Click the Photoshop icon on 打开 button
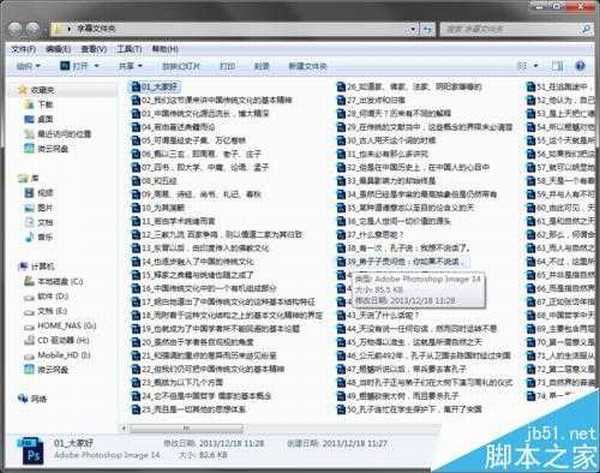The width and height of the screenshot is (600, 473). [65, 66]
